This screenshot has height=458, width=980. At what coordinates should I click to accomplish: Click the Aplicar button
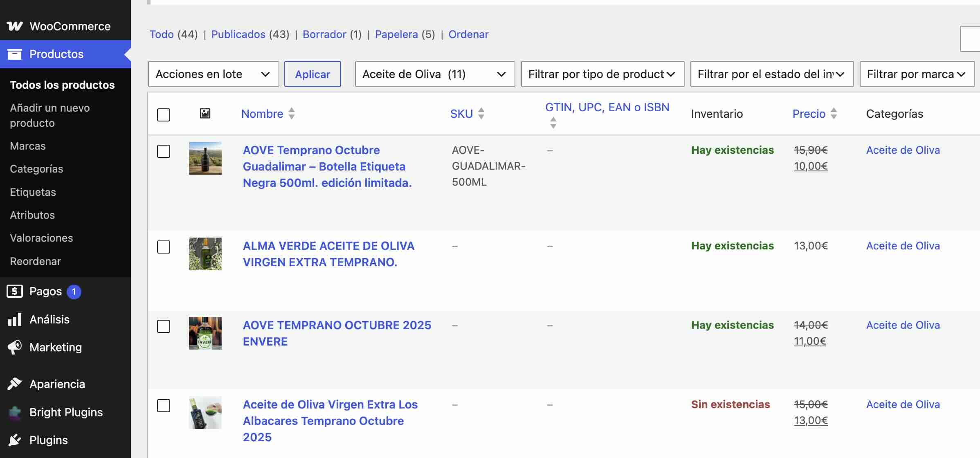[x=312, y=74]
